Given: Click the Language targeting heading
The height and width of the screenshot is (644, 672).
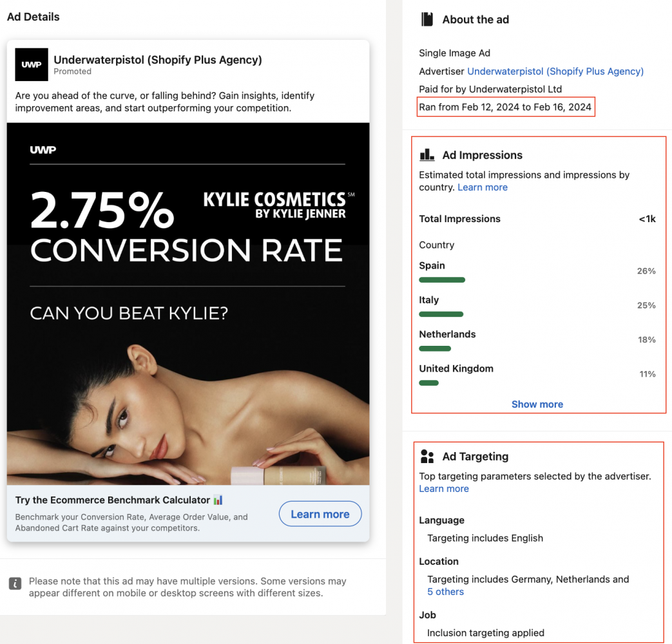Looking at the screenshot, I should tap(442, 520).
